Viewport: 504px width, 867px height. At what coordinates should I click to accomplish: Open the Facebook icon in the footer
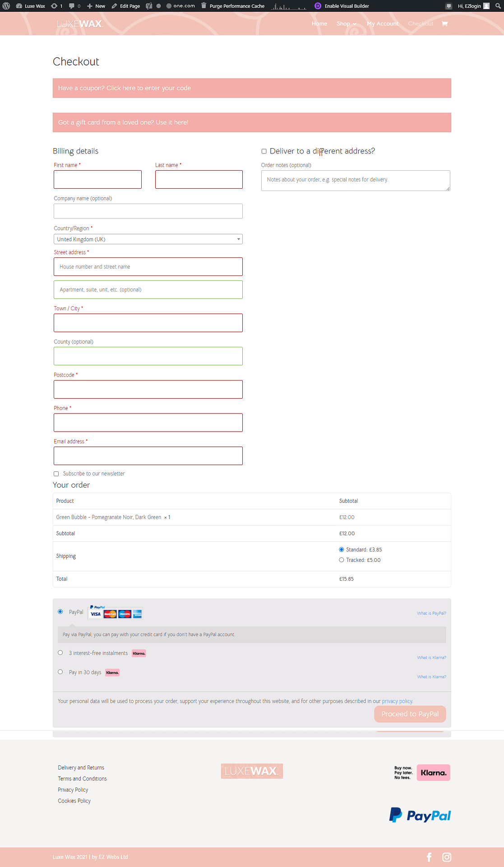pyautogui.click(x=429, y=857)
